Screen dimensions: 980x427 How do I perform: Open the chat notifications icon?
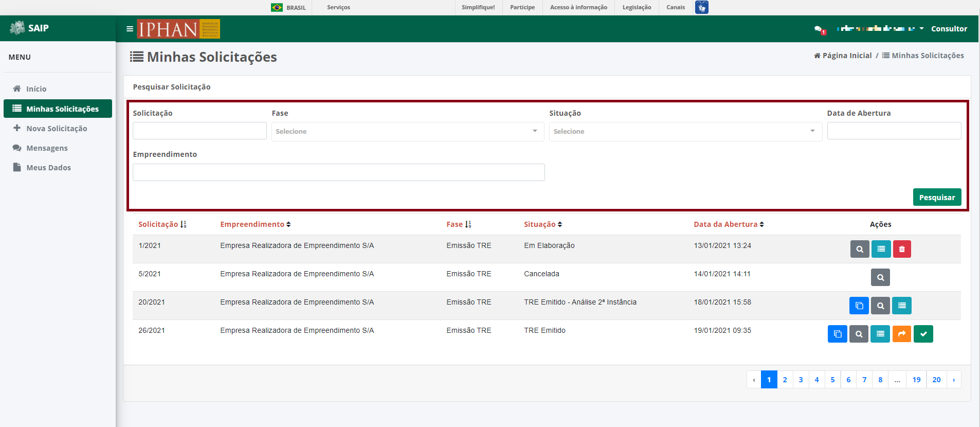[820, 29]
